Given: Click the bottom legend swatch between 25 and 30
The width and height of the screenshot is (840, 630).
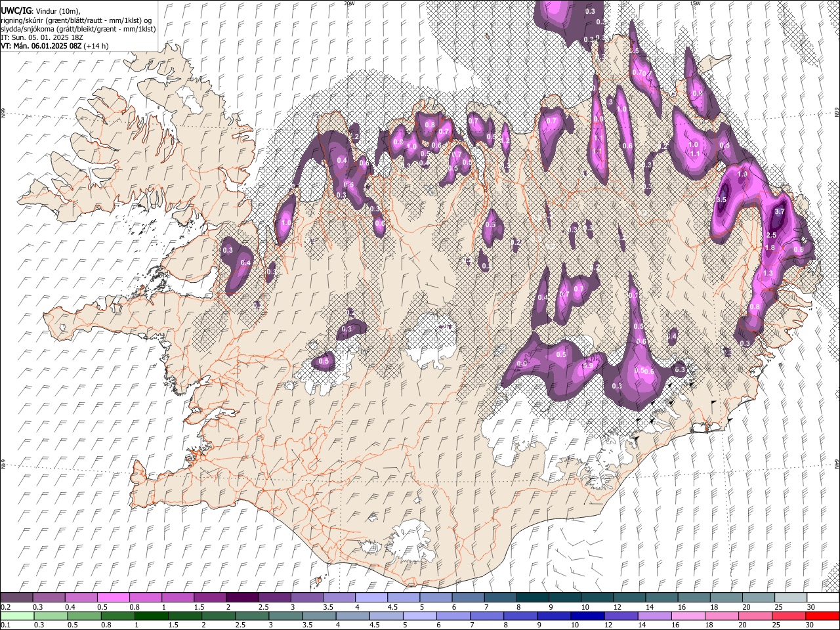Looking at the screenshot, I should coord(788,616).
